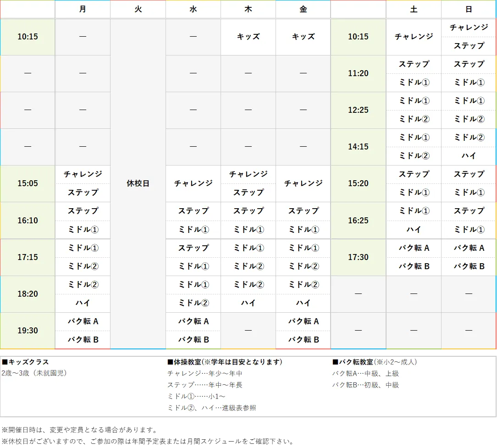497x448 pixels.
Task: Click the ■バク転教室 legend heading
Action: 353,362
